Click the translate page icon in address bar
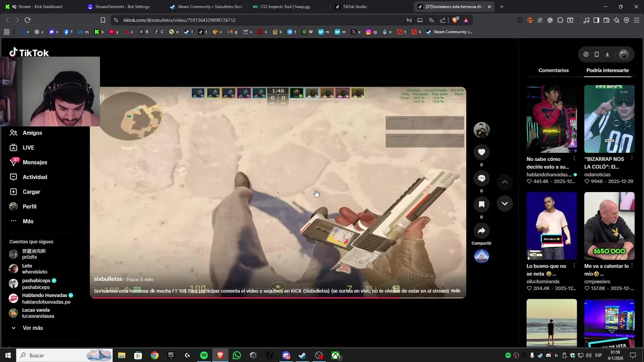644x362 pixels. [431, 20]
